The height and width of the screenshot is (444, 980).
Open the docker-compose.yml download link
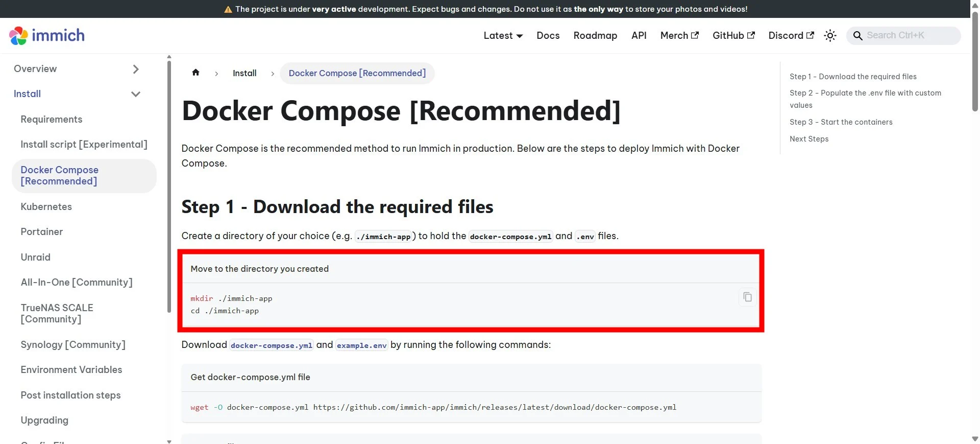(272, 345)
